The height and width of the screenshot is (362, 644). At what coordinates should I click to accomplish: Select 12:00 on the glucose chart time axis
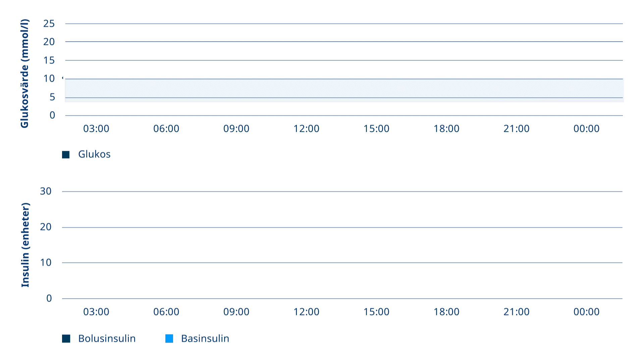(306, 129)
